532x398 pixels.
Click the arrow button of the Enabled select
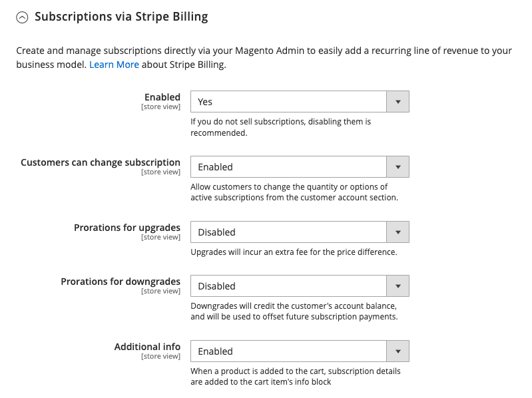[x=398, y=101]
